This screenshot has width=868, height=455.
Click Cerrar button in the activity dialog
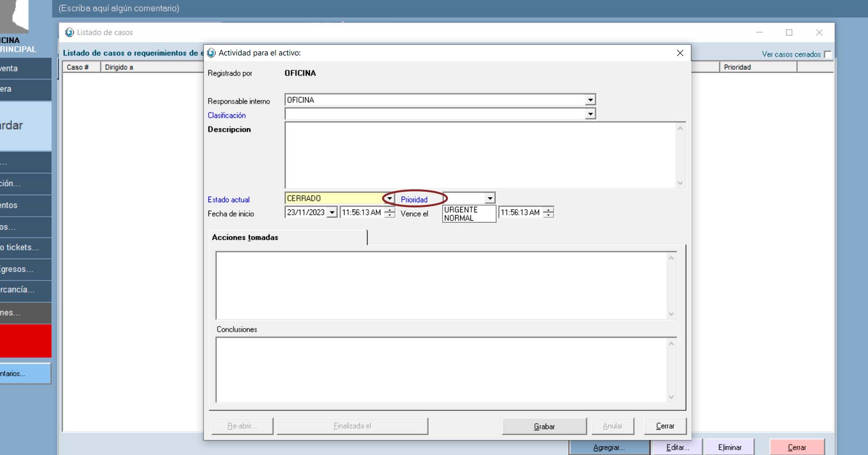[665, 426]
